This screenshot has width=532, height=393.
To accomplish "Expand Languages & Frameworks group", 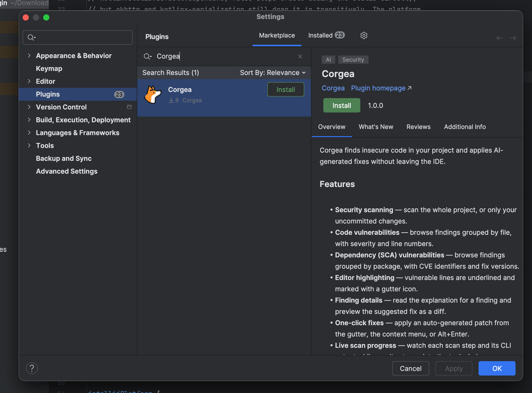I will click(29, 133).
